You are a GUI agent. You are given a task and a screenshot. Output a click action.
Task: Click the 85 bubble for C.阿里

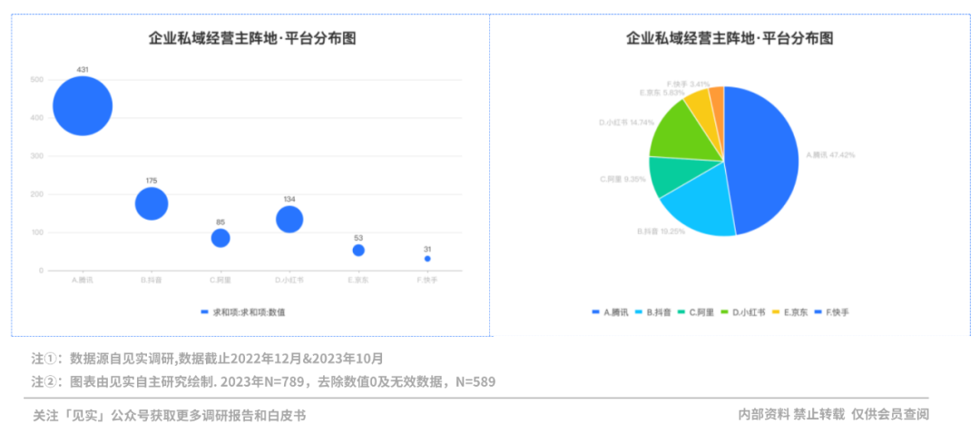click(x=220, y=238)
